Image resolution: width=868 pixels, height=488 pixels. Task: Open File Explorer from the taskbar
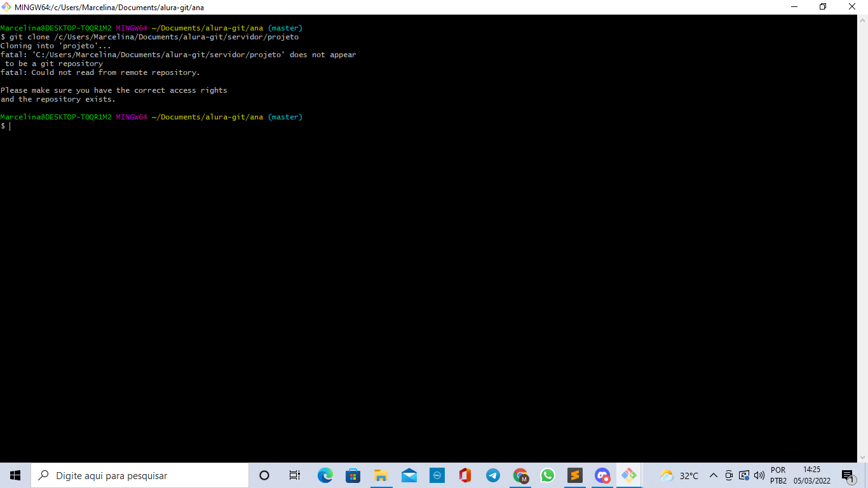click(x=381, y=475)
